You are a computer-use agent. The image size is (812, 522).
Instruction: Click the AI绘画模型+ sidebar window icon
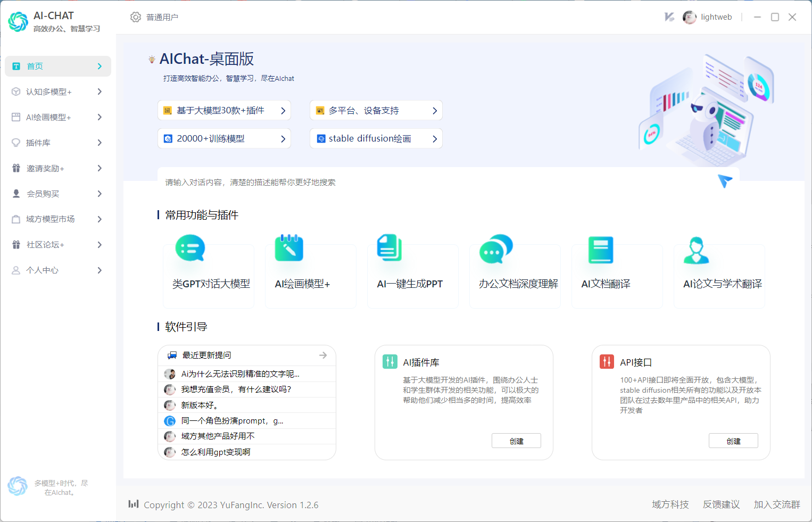16,117
